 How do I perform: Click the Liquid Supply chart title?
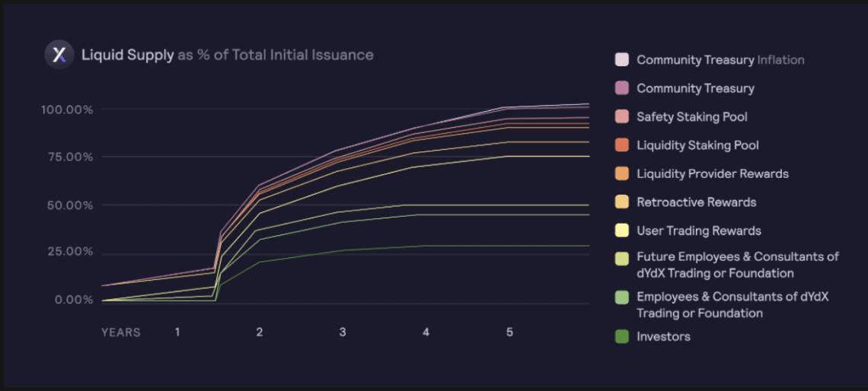click(x=227, y=55)
